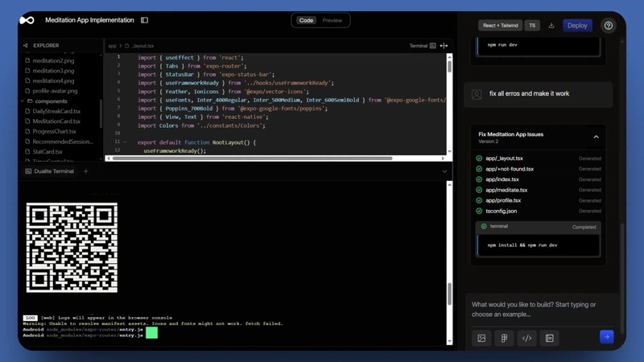Collapse the terminal panel chevron
Viewport: 644px width, 362px height.
tap(444, 171)
